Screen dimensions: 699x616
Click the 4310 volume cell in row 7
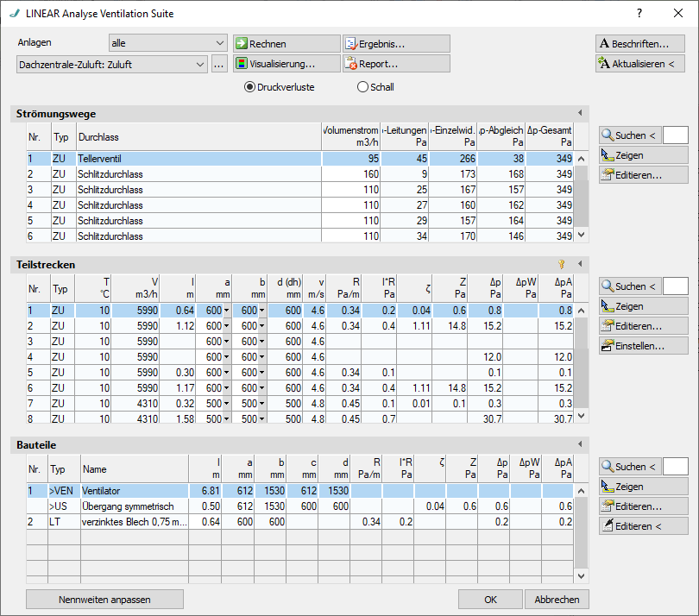tap(135, 404)
